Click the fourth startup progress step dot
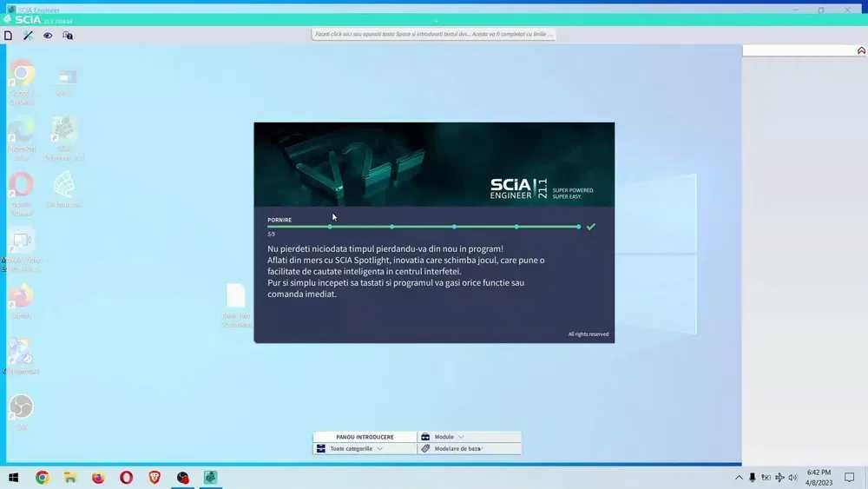The height and width of the screenshot is (489, 868). click(x=516, y=227)
